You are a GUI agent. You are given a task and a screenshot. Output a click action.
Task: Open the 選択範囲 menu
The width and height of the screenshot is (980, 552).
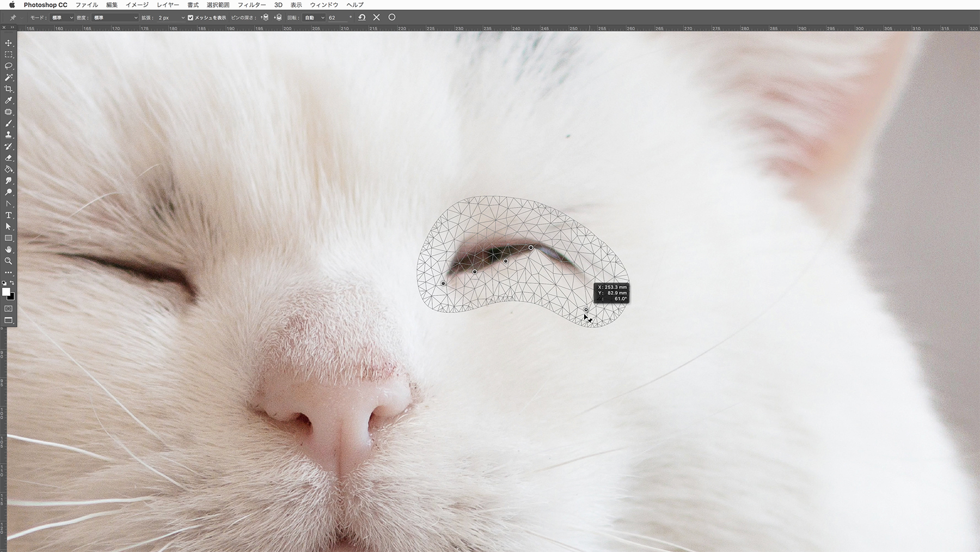coord(218,5)
